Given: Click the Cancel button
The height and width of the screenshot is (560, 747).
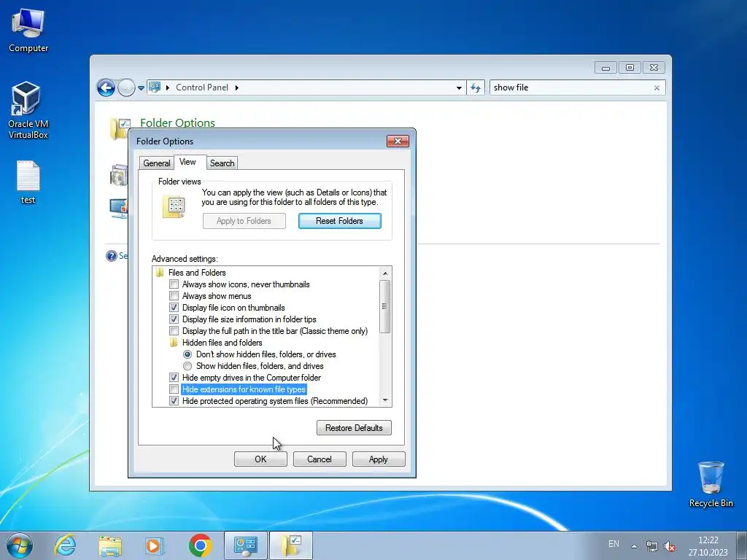Looking at the screenshot, I should tap(320, 459).
